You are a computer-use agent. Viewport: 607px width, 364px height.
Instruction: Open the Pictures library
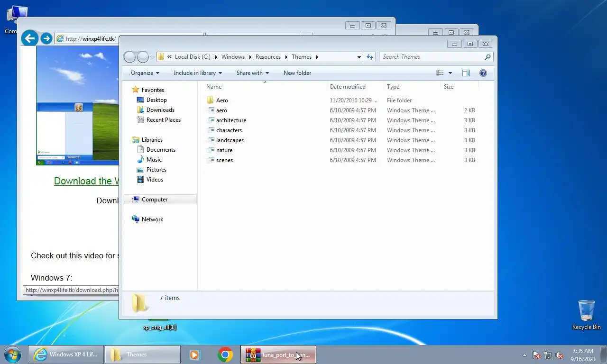point(156,170)
